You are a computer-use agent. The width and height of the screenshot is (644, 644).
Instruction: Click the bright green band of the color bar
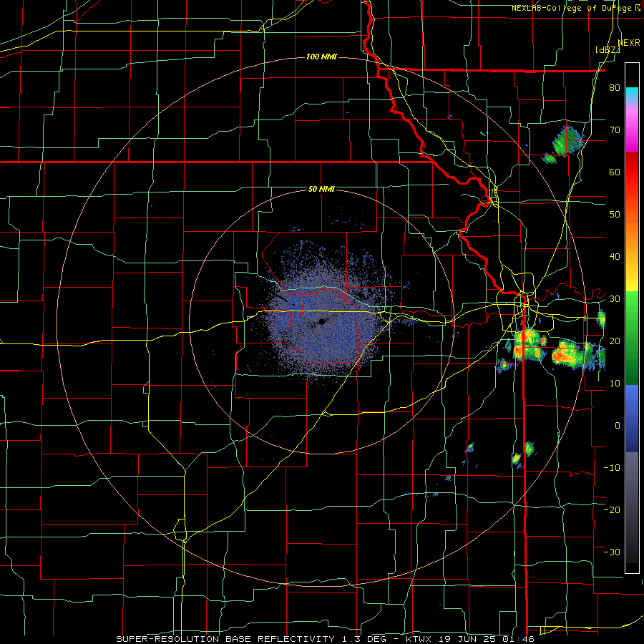pos(632,312)
